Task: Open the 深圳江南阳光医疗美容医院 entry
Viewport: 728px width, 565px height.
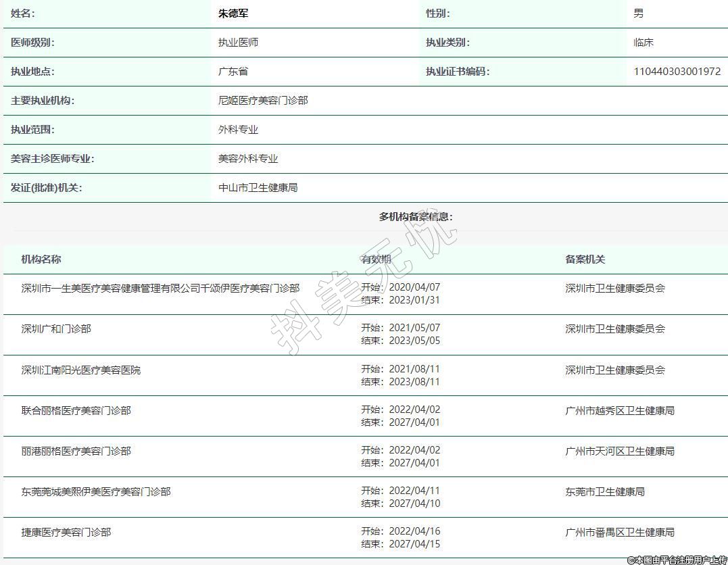Action: coord(81,370)
